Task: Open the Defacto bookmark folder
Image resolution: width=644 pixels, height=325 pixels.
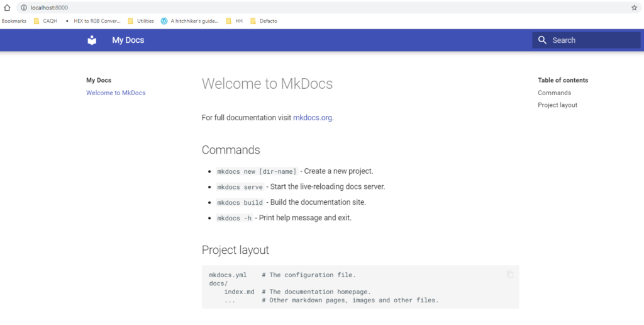Action: point(264,21)
